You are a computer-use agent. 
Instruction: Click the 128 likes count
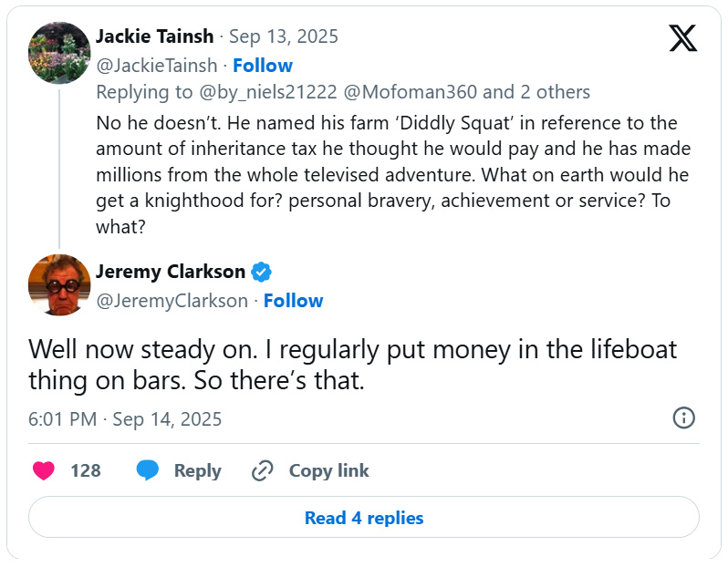tap(86, 470)
